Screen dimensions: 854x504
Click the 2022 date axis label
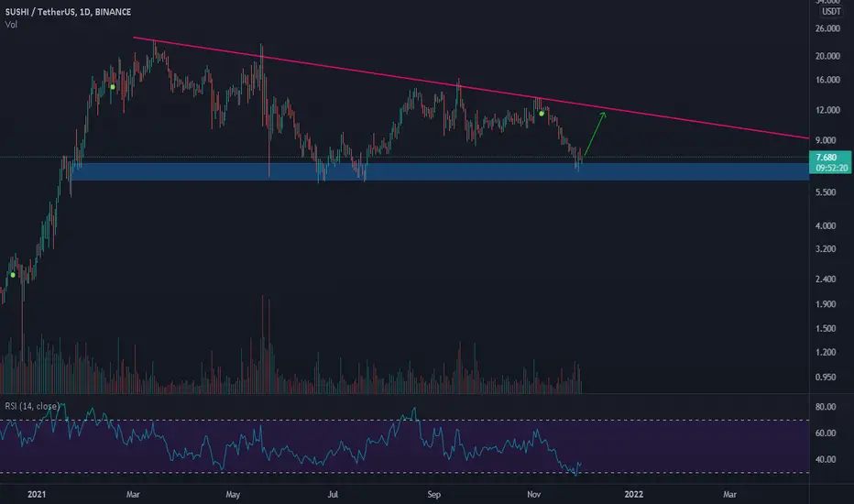[x=633, y=495]
